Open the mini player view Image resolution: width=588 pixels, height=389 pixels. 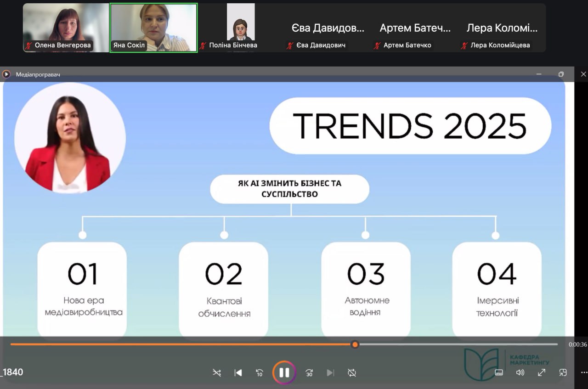point(563,372)
